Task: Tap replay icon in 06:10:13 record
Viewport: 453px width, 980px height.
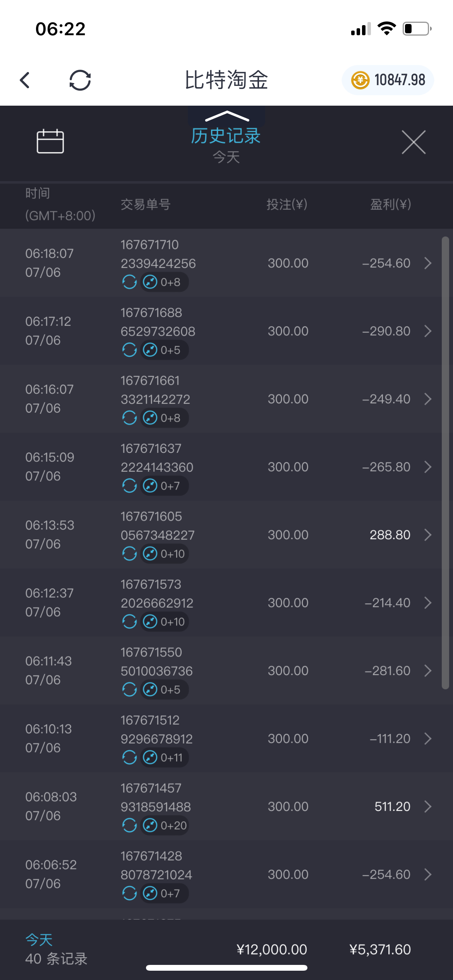Action: pos(129,757)
